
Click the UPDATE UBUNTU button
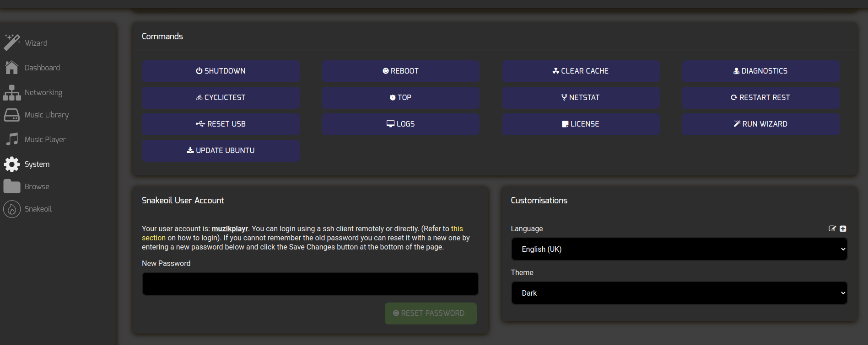[221, 150]
